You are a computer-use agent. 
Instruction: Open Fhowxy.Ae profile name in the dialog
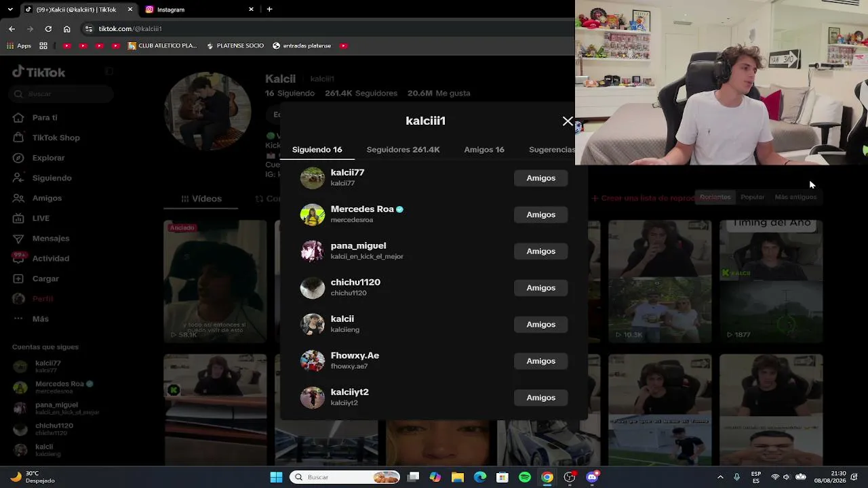click(355, 356)
